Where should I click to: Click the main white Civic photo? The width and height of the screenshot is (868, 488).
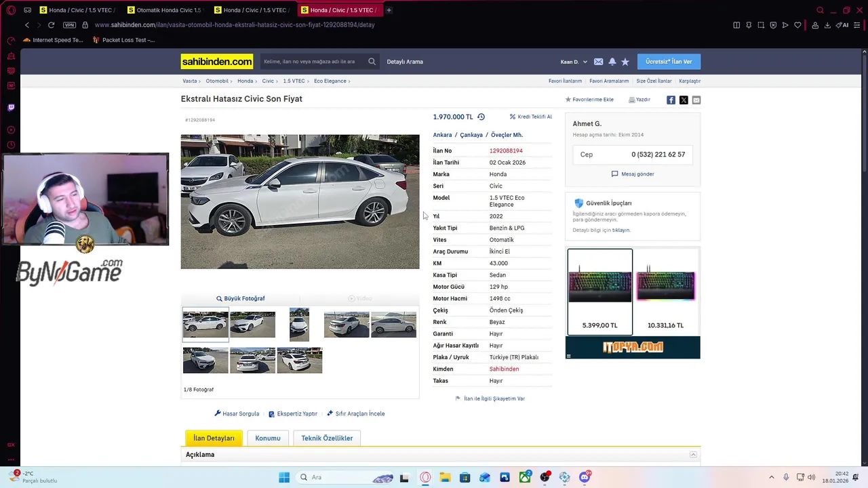(300, 201)
